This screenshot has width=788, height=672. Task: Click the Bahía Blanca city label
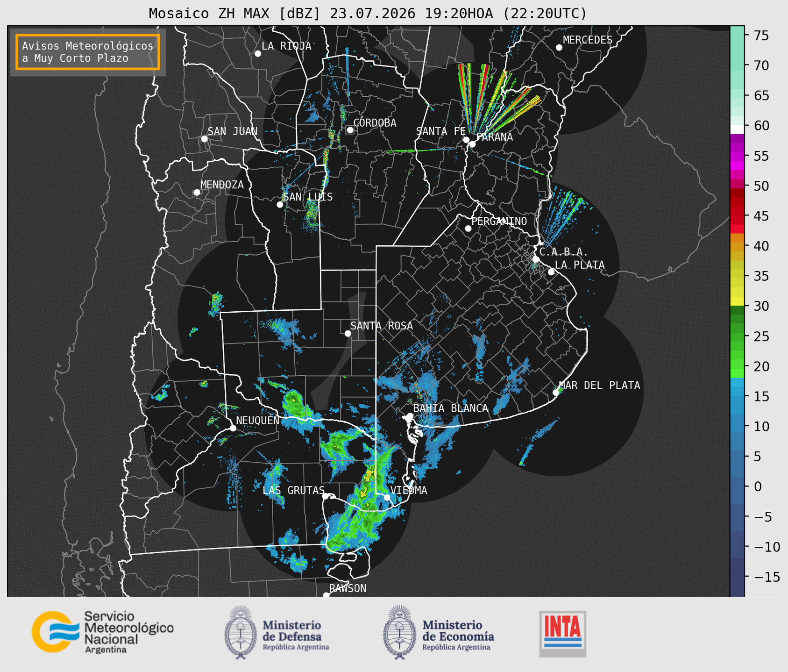tap(451, 408)
